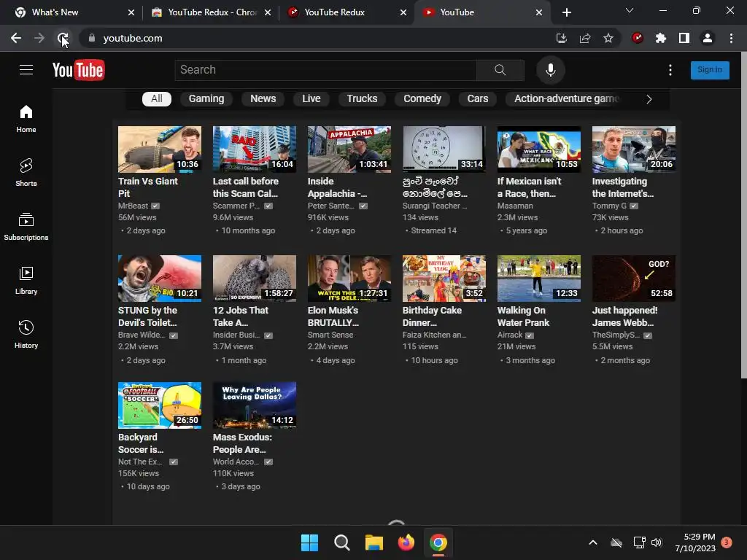The height and width of the screenshot is (560, 747).
Task: Click the browser forward arrow
Action: click(x=39, y=38)
